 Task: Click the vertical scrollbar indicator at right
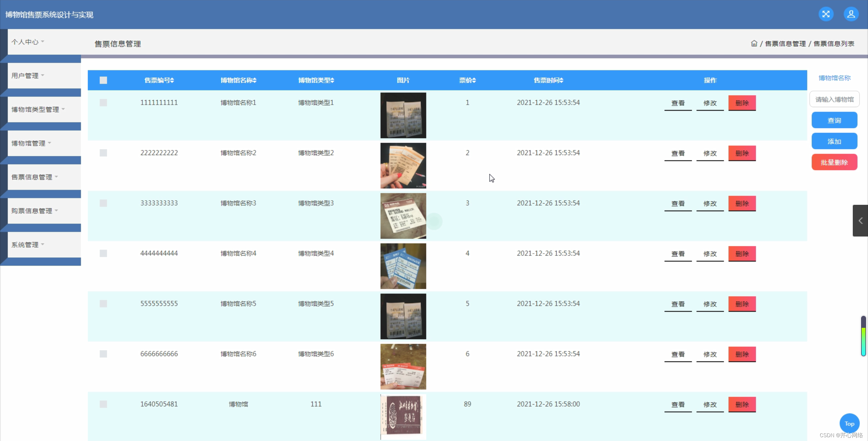tap(863, 336)
